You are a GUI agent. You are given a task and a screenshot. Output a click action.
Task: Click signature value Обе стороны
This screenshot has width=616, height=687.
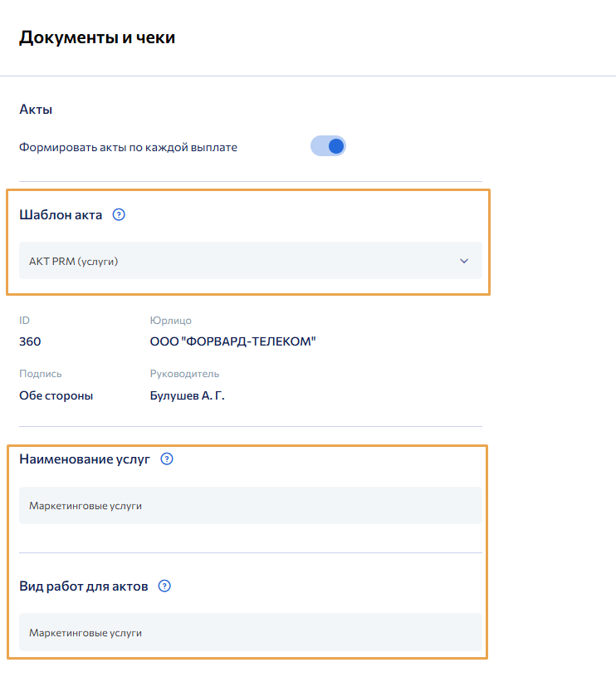tap(56, 395)
